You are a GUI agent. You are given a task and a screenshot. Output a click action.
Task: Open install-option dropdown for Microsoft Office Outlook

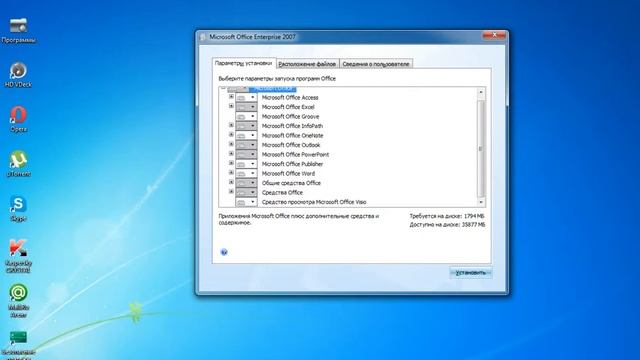point(246,145)
